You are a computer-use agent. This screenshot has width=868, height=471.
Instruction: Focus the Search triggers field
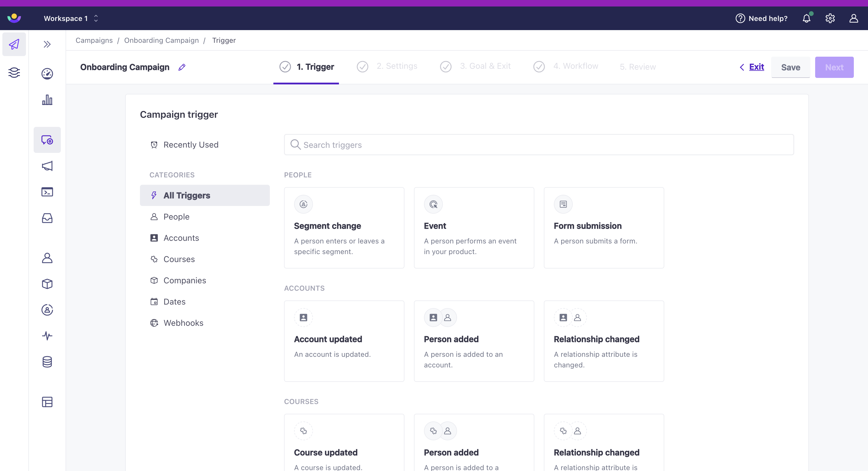(x=539, y=145)
